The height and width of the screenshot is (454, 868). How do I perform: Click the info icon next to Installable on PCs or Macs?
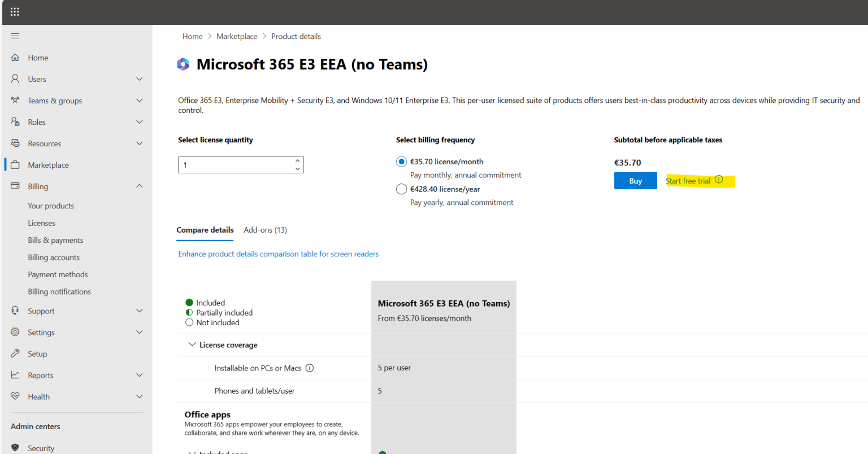309,367
